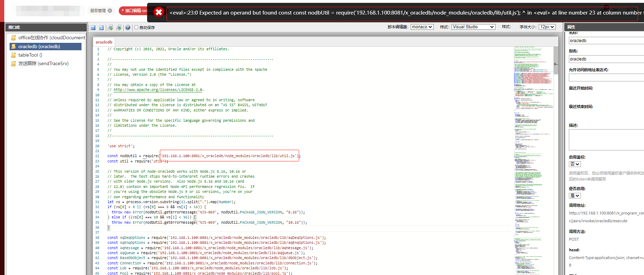Select the oracledb editor tab
This screenshot has width=644, height=275.
[104, 42]
